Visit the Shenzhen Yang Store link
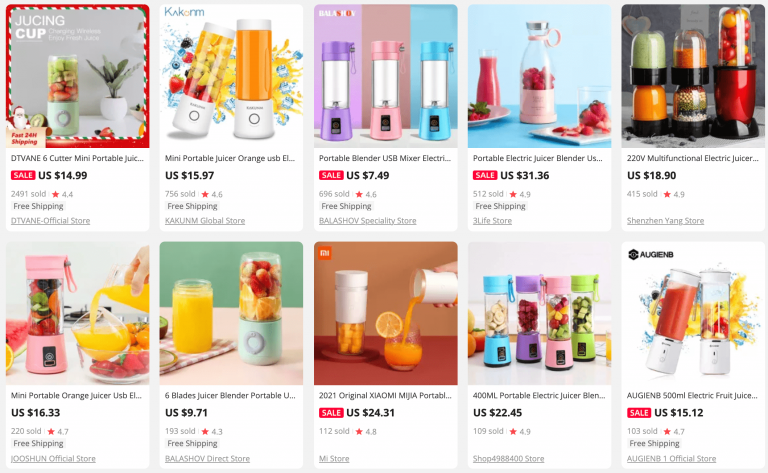Image resolution: width=768 pixels, height=473 pixels. 665,221
